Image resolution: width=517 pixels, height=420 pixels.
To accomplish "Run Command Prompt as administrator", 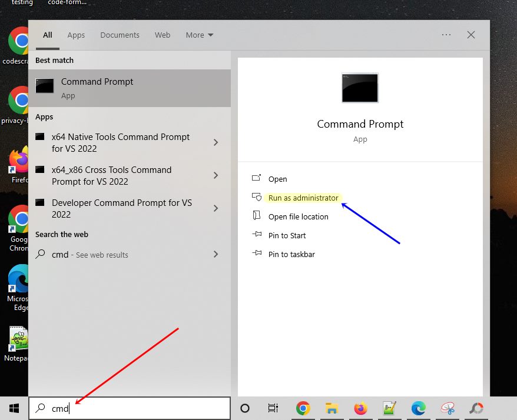I will (302, 198).
